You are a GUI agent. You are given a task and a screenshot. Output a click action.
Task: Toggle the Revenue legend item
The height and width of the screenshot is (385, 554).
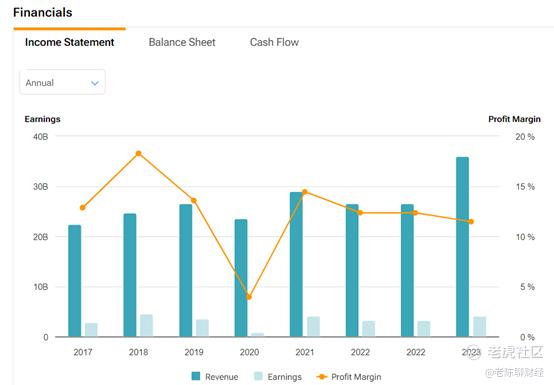pyautogui.click(x=215, y=377)
